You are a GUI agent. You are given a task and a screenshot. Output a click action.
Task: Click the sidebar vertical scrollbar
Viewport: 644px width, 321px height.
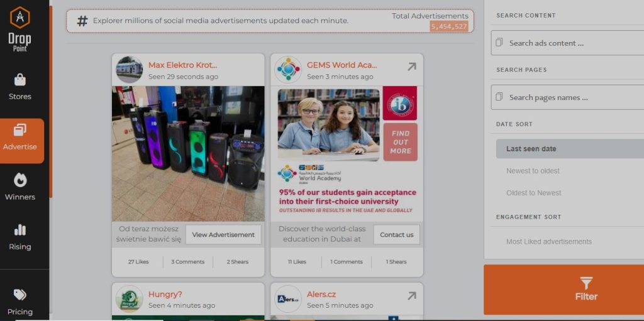[51, 102]
